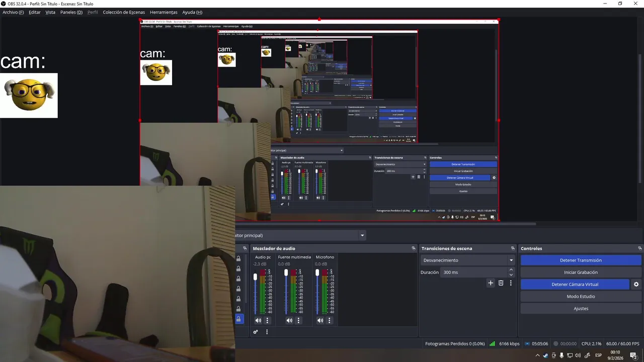The width and height of the screenshot is (644, 362).
Task: Open the Editar menu
Action: [35, 12]
